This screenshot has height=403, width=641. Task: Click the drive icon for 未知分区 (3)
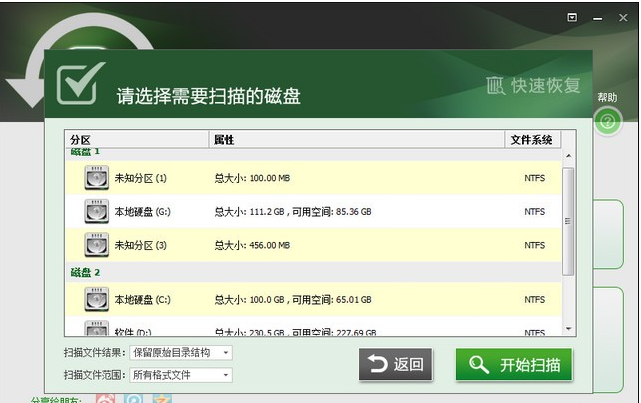[96, 244]
